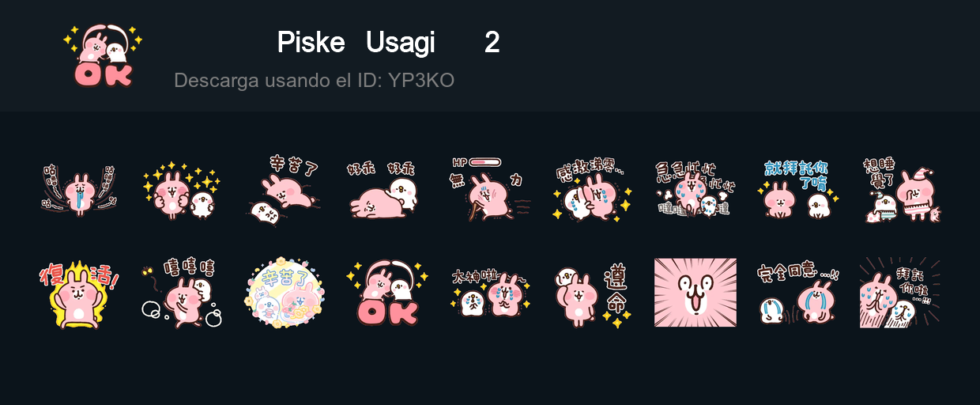This screenshot has width=980, height=405.
Task: Select the crying rabbit fountain-tears sticker
Action: tap(79, 190)
